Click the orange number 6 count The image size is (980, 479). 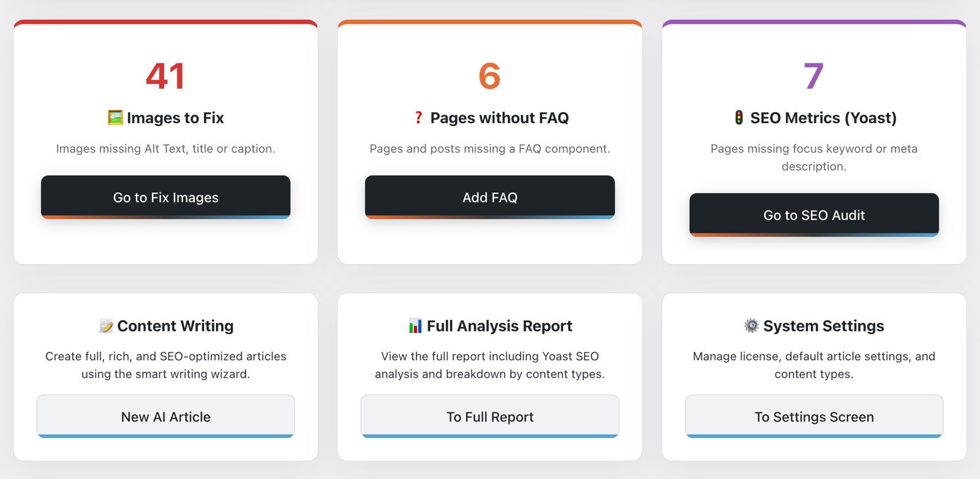pos(489,76)
